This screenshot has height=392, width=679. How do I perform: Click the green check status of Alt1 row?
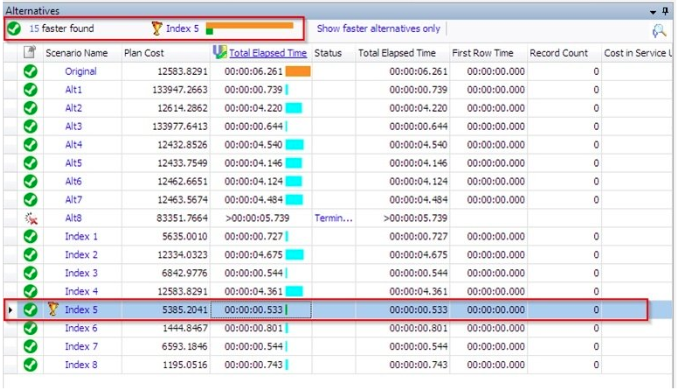point(30,90)
